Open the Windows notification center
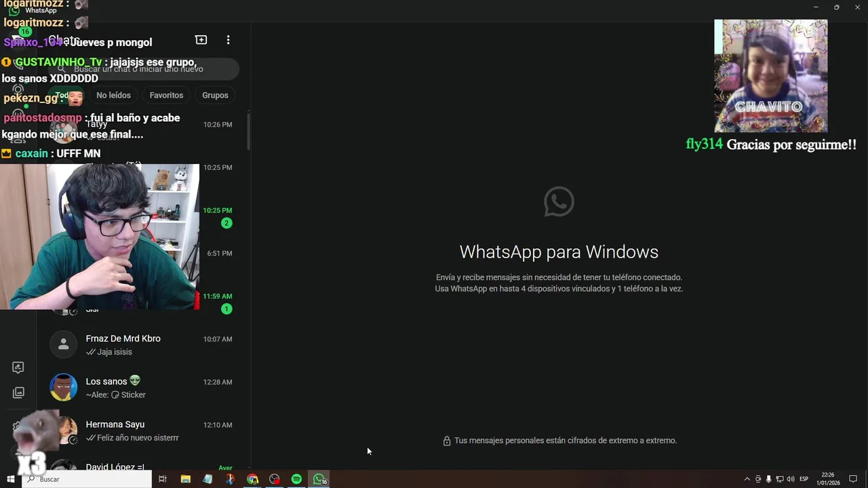 pyautogui.click(x=853, y=479)
